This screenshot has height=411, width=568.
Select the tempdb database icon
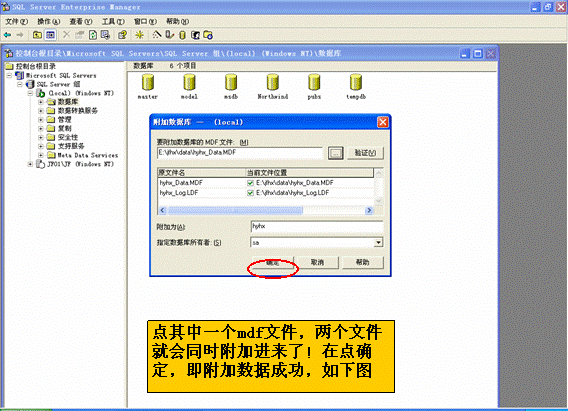(356, 83)
